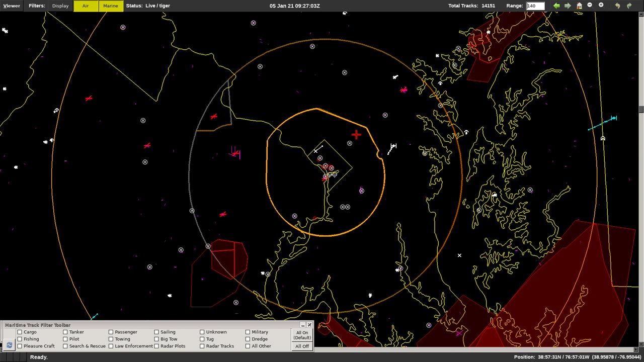This screenshot has width=644, height=362.
Task: Click the Total Tracks 14151 readout
Action: pyautogui.click(x=472, y=6)
